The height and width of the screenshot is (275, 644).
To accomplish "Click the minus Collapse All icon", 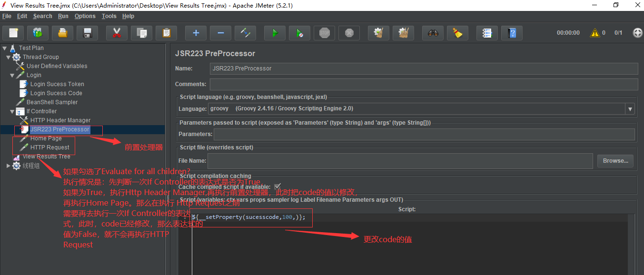I will coord(220,33).
